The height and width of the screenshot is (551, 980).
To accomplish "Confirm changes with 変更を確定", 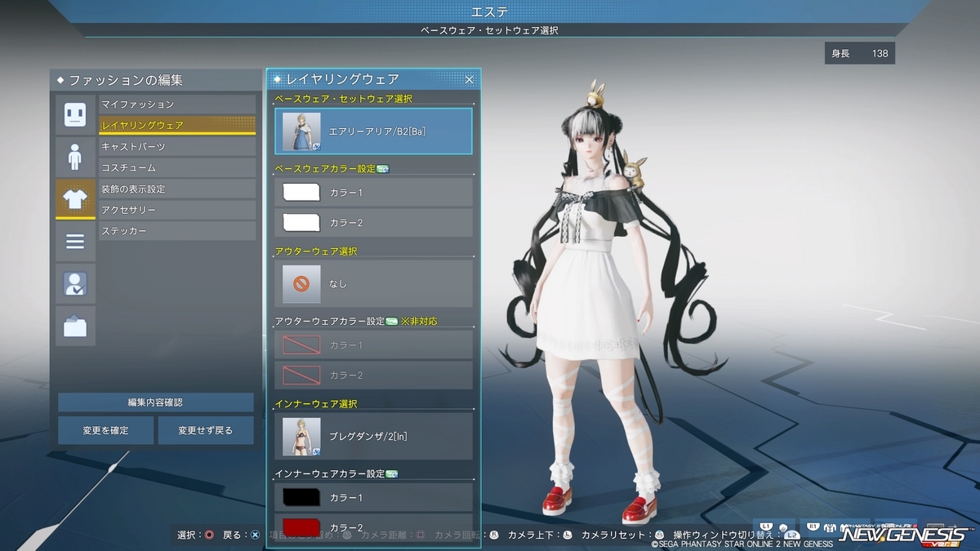I will [105, 430].
